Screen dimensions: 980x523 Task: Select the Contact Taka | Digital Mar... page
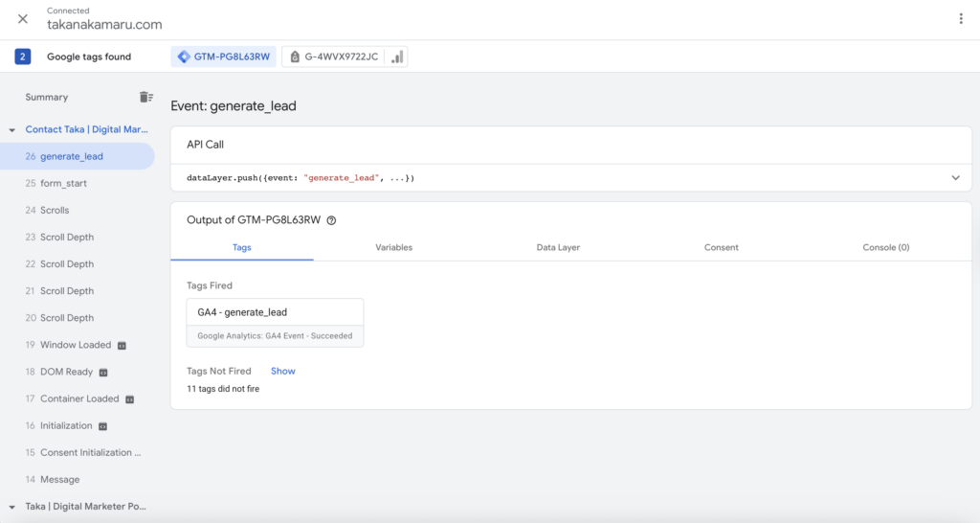[x=86, y=129]
